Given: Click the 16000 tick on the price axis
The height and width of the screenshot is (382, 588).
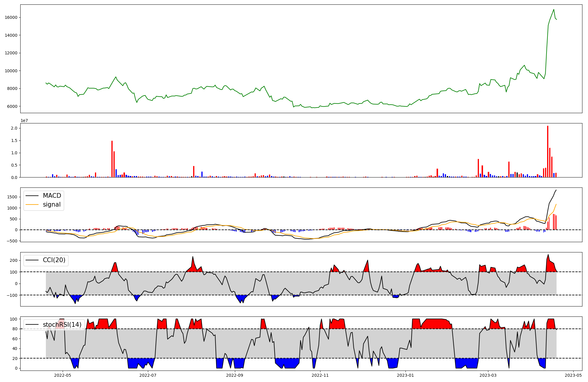Looking at the screenshot, I should tap(11, 17).
